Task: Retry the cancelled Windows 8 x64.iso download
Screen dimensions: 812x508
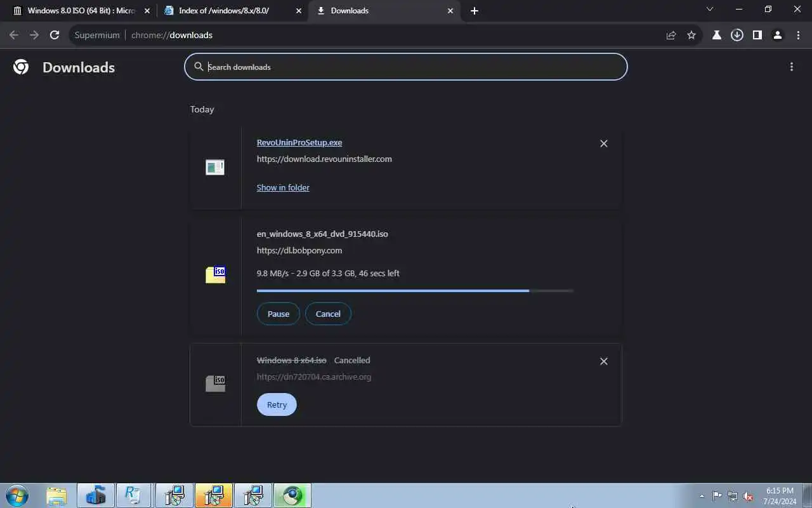Action: (277, 404)
